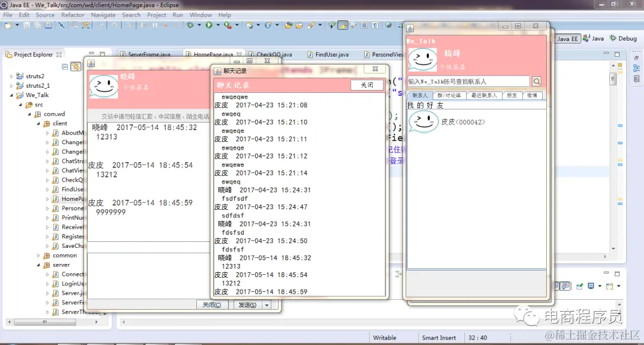Close the HomePage.java editor tab
644x345 pixels.
point(239,55)
